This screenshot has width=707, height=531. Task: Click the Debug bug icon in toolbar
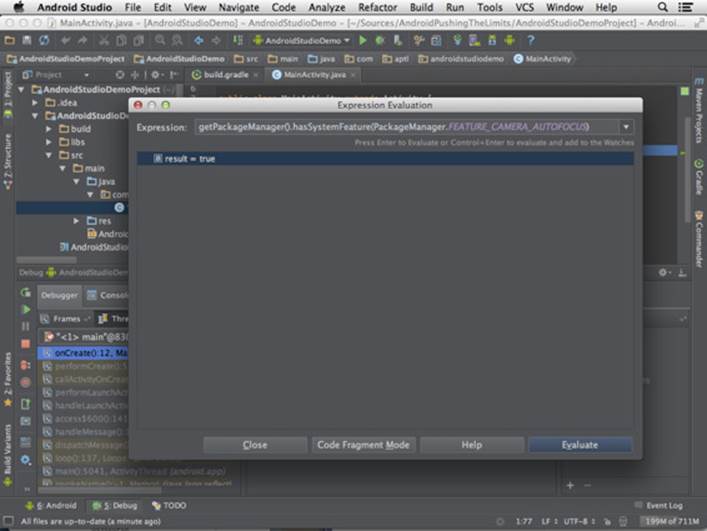click(380, 41)
